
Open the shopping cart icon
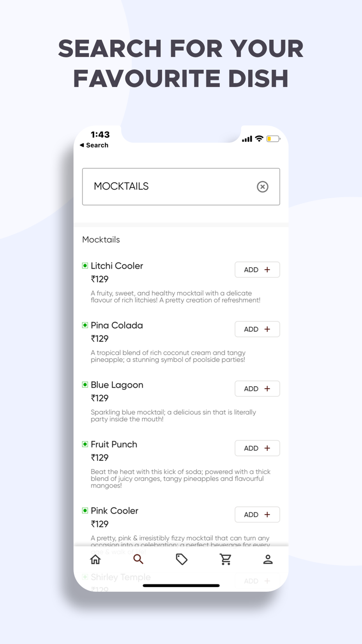point(225,559)
